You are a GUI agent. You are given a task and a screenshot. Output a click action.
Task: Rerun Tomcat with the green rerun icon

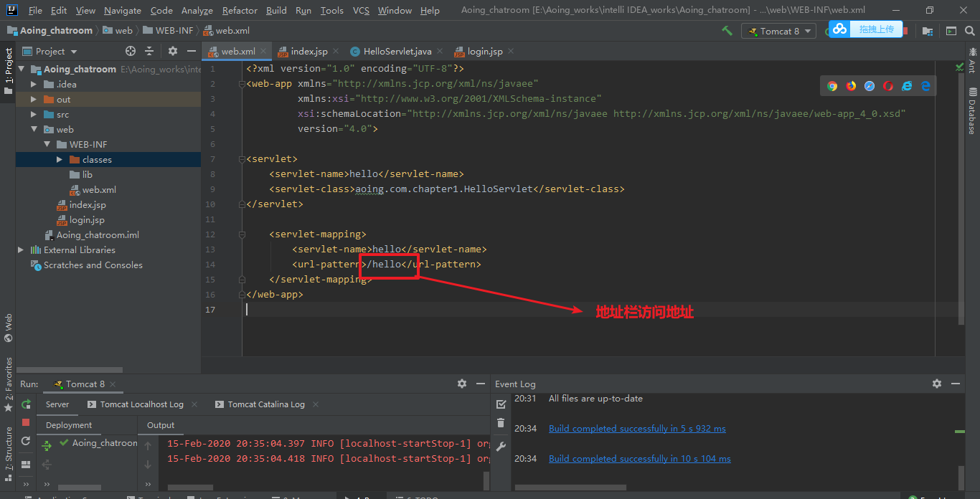coord(26,404)
